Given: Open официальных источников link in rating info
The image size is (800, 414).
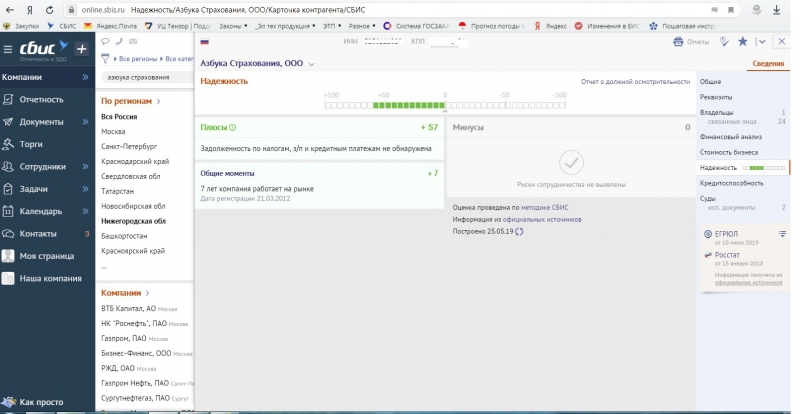Looking at the screenshot, I should [542, 220].
